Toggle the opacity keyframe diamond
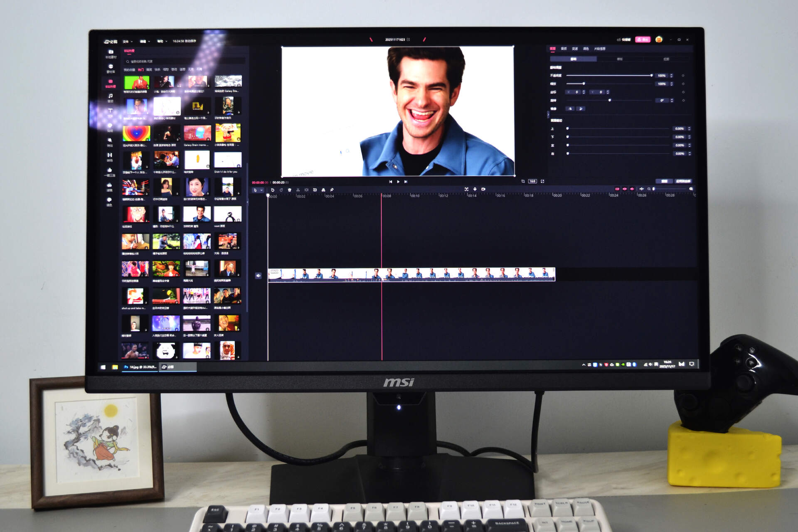This screenshot has height=532, width=798. [683, 76]
